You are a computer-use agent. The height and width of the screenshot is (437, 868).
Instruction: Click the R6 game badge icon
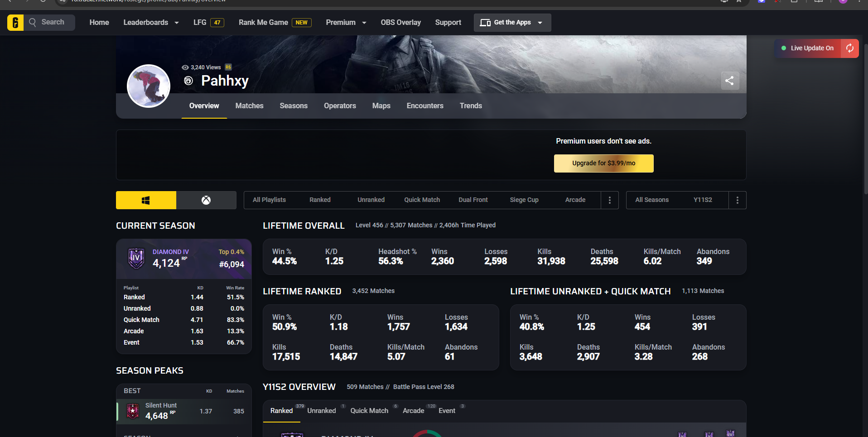(228, 67)
